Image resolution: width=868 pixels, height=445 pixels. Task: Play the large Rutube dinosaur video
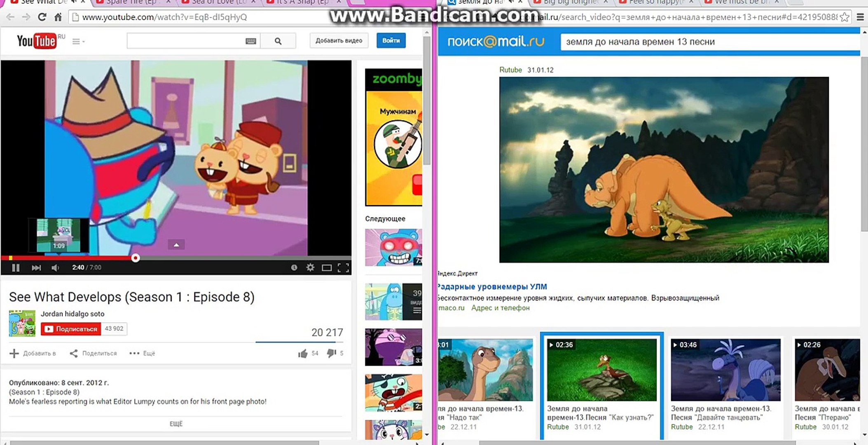coord(664,170)
